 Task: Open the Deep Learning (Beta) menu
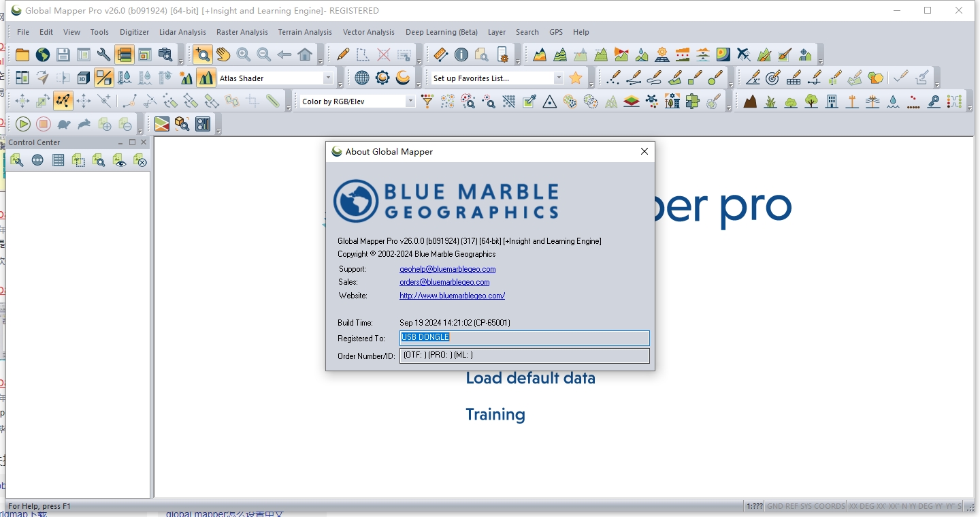[x=442, y=32]
